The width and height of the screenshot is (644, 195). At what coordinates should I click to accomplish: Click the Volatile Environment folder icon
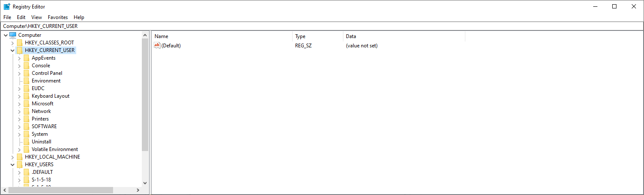point(26,149)
